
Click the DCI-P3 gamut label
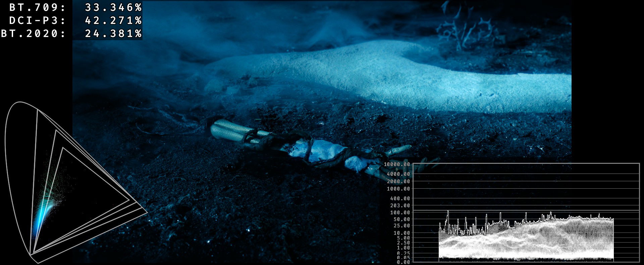pos(37,20)
